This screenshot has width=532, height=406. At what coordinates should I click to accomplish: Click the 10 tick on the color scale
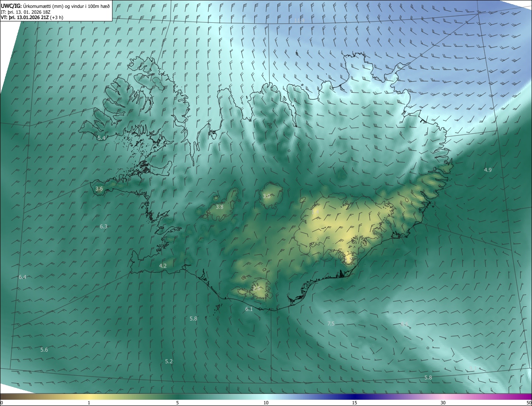pos(266,403)
